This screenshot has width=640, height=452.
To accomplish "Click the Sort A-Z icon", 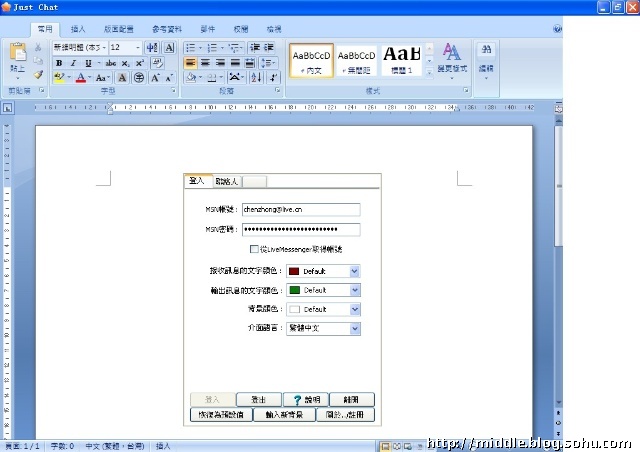I will click(x=256, y=77).
